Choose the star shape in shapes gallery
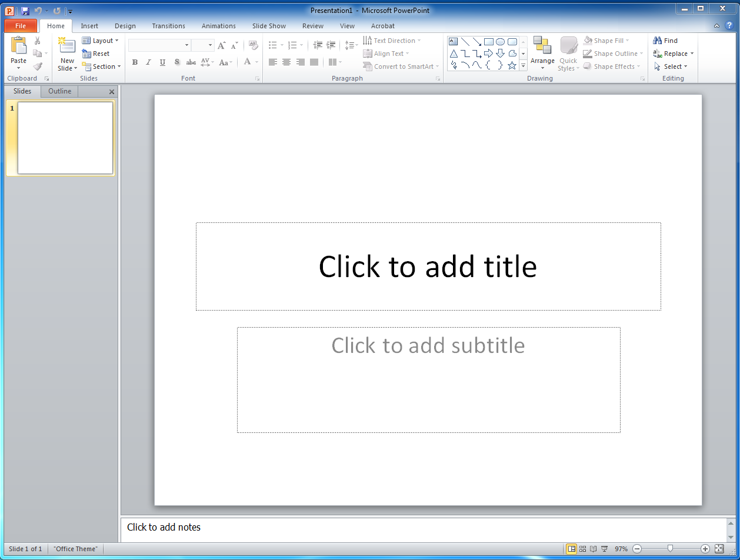Screen dimensions: 740x560 (512, 65)
